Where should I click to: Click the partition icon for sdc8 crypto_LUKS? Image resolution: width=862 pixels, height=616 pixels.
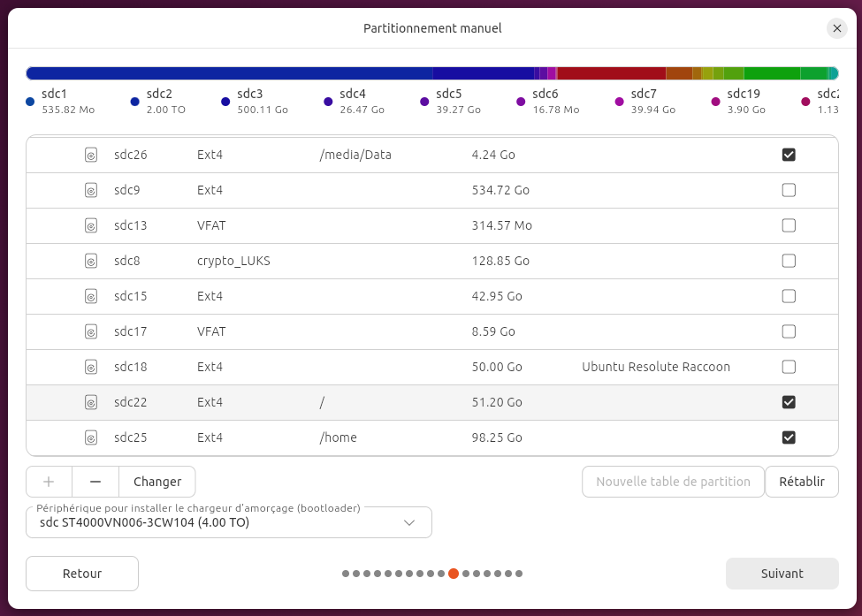pyautogui.click(x=91, y=261)
